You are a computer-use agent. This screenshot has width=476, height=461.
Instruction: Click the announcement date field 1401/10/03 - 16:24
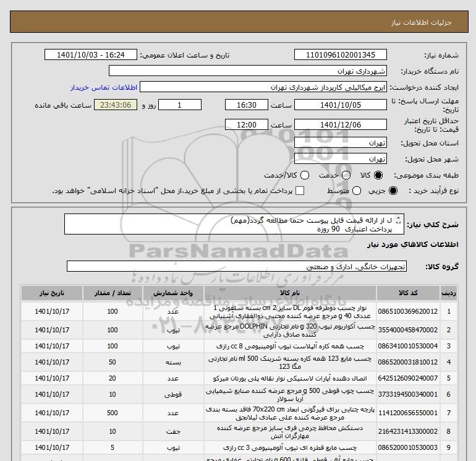(x=91, y=54)
